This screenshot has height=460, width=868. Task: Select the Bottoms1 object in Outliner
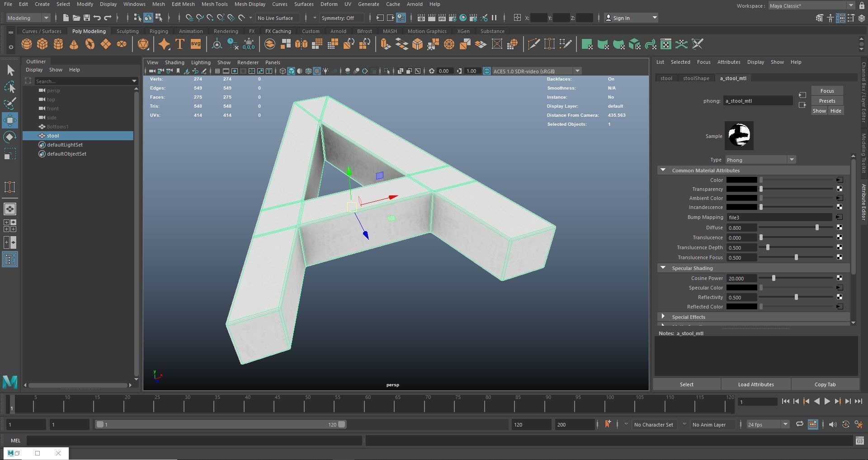coord(57,127)
